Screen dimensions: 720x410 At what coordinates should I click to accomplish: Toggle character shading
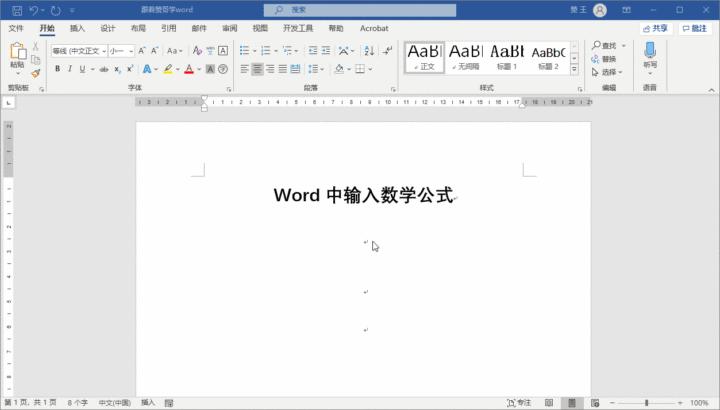coord(210,69)
